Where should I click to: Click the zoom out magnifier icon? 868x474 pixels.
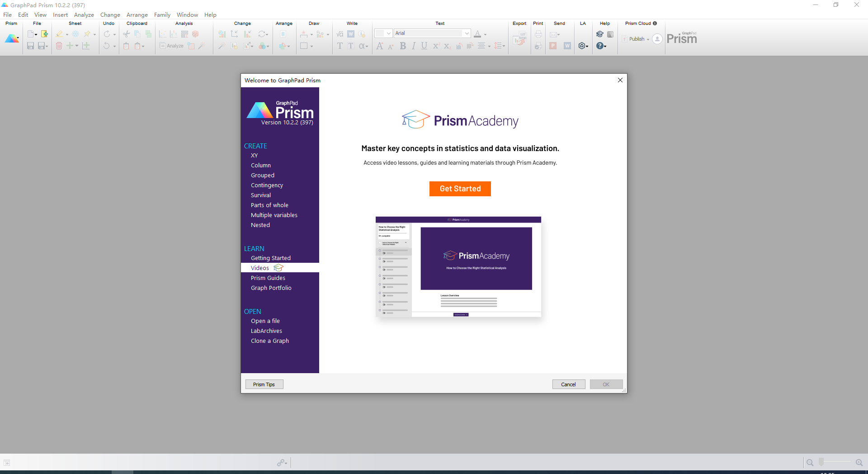point(810,462)
